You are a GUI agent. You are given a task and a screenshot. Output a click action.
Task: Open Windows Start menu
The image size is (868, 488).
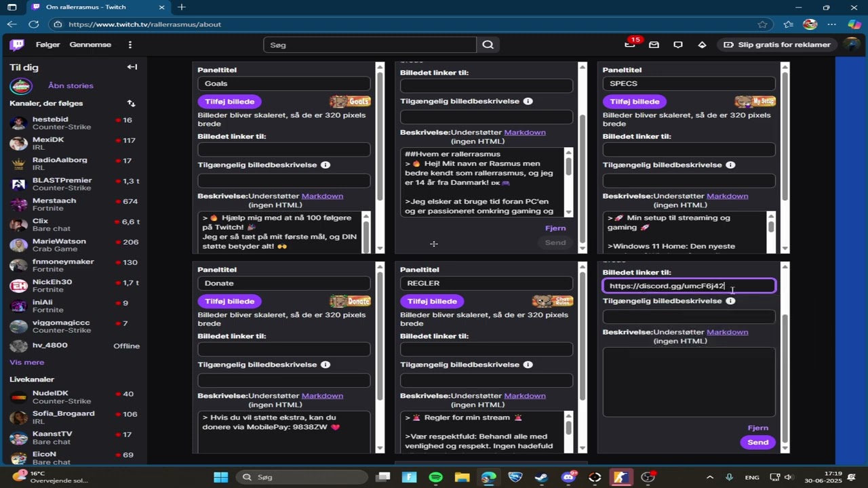pos(221,477)
